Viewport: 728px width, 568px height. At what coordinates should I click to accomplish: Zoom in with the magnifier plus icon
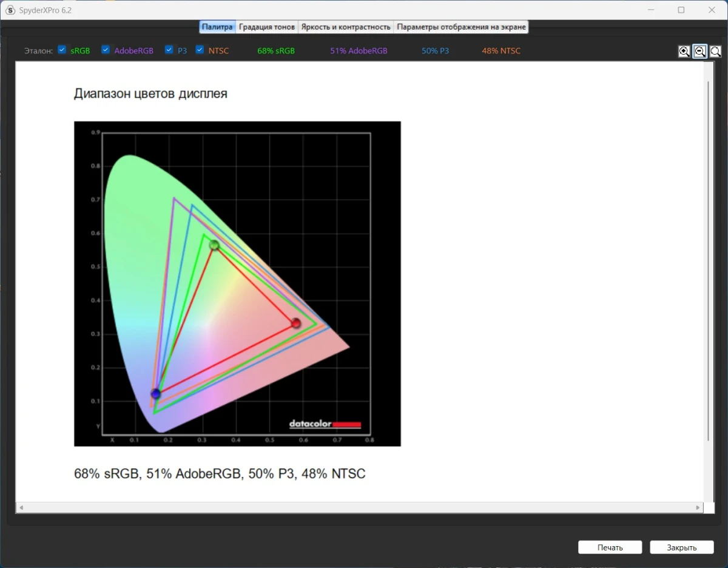click(684, 52)
